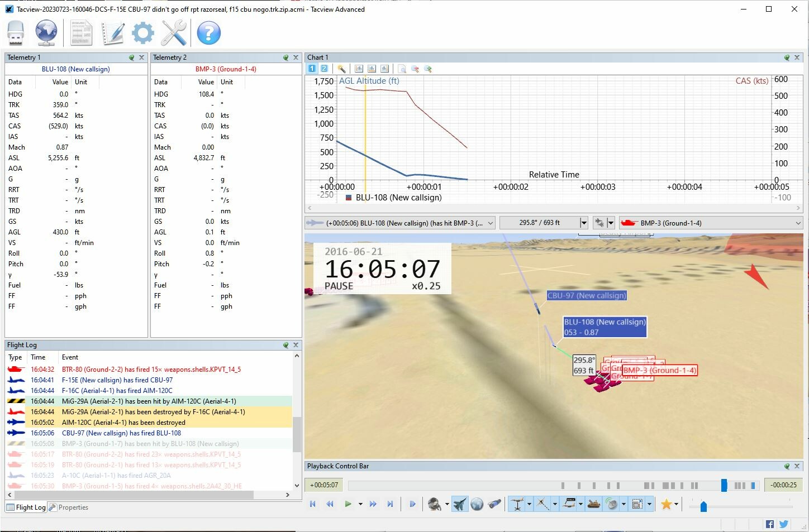
Task: Click the Telemetry 1 green pin icon
Action: tap(132, 57)
